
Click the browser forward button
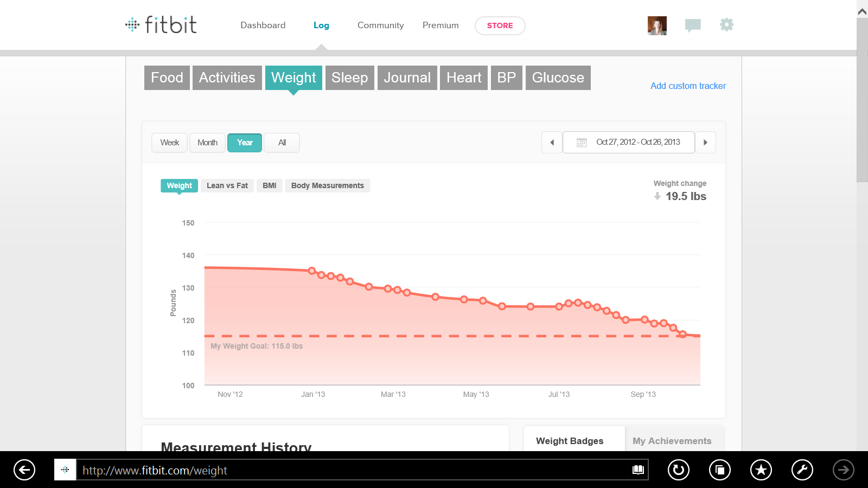coord(844,470)
